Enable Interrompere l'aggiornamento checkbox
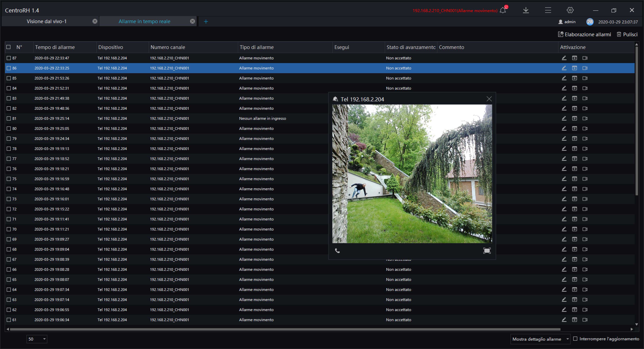 tap(575, 339)
